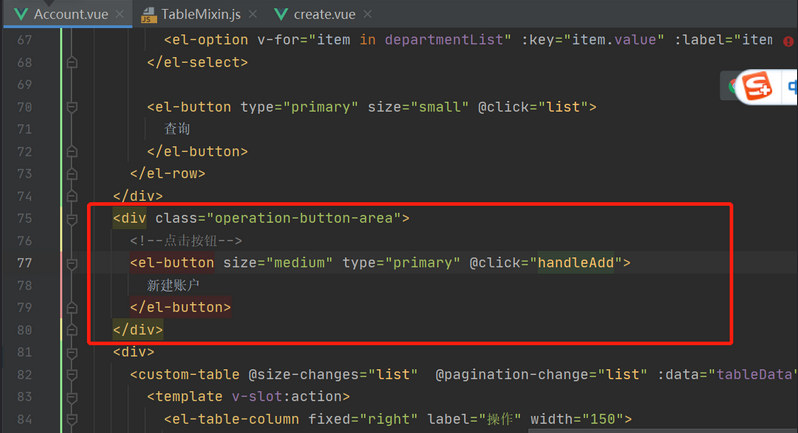
Task: Click the </el-button> tag on line 79
Action: [180, 307]
